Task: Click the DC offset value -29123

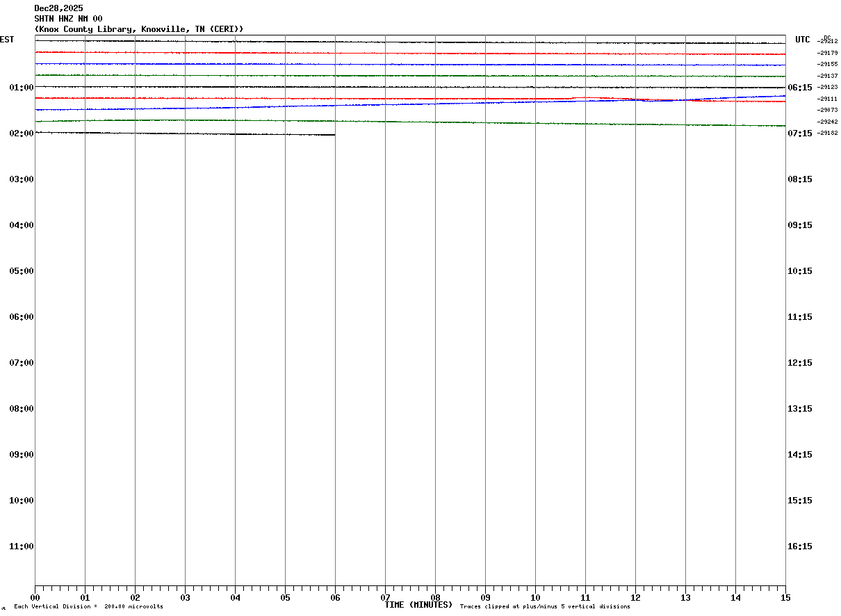Action: (828, 87)
